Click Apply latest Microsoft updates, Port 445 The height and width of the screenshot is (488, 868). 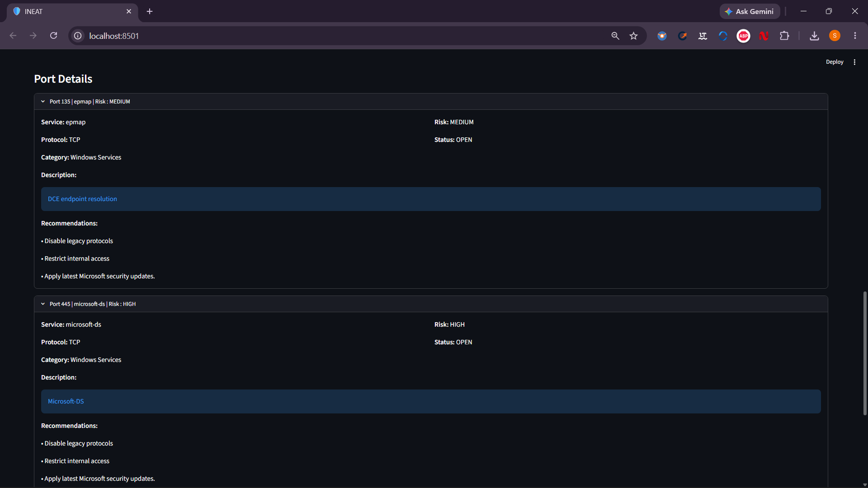pyautogui.click(x=98, y=479)
